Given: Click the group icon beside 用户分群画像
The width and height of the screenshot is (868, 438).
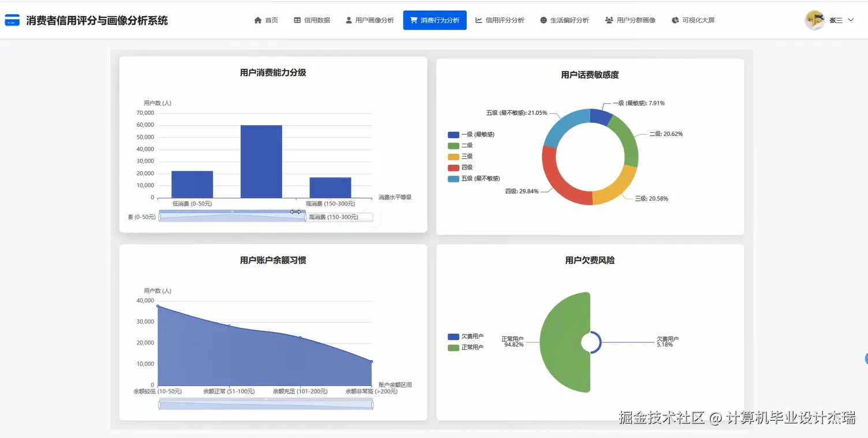Looking at the screenshot, I should (609, 20).
